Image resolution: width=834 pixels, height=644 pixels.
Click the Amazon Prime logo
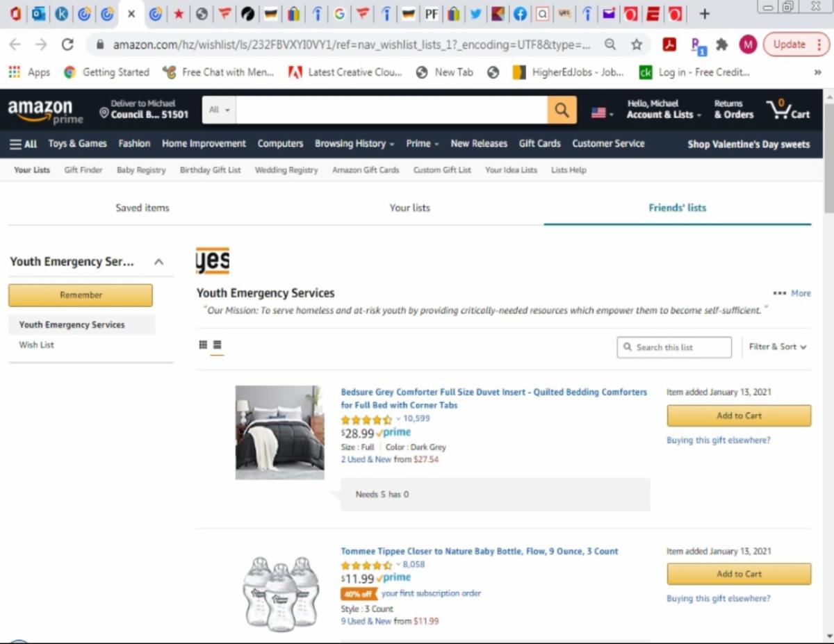click(45, 111)
